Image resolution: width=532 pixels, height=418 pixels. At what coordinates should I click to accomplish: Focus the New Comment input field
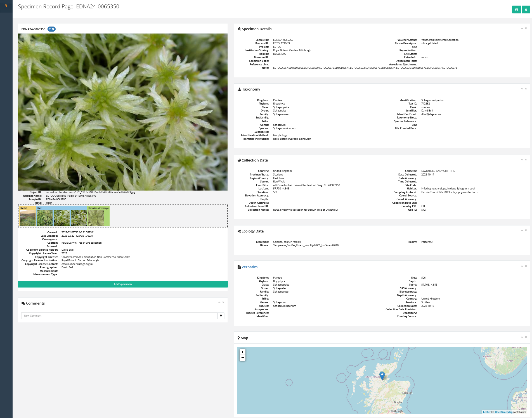119,316
